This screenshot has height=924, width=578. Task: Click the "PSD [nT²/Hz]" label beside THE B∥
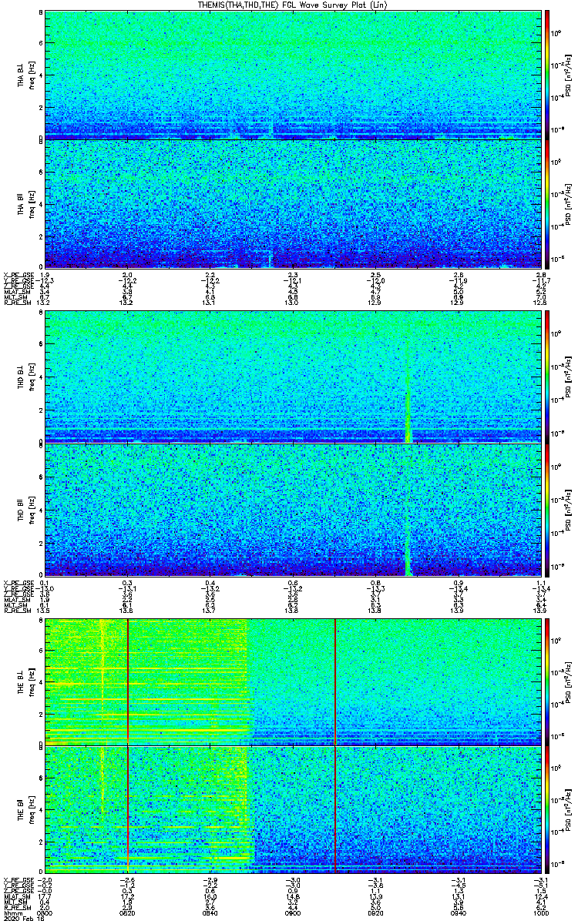coord(567,810)
